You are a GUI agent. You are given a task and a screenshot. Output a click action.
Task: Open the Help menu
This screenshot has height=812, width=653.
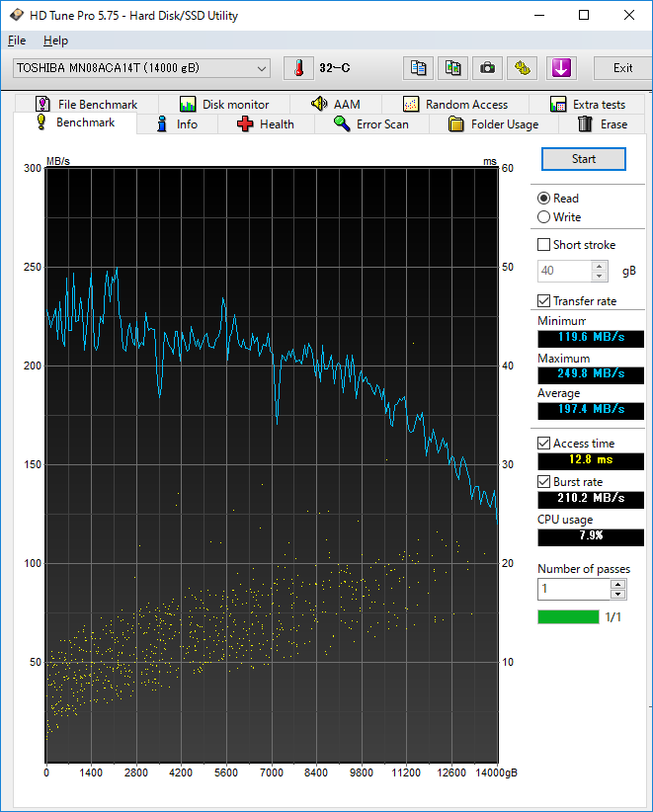[x=55, y=41]
